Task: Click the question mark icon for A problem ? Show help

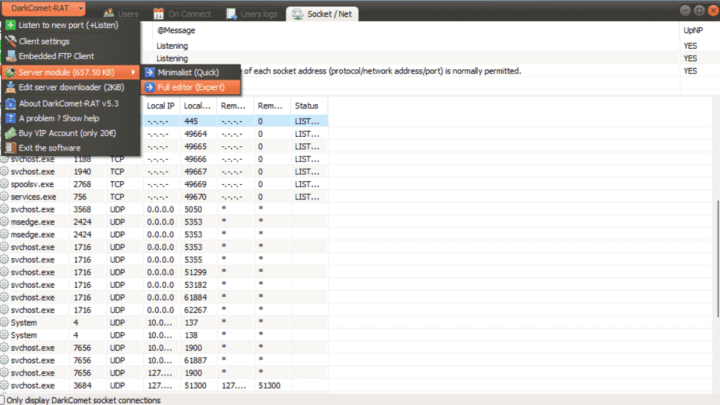Action: coord(11,118)
